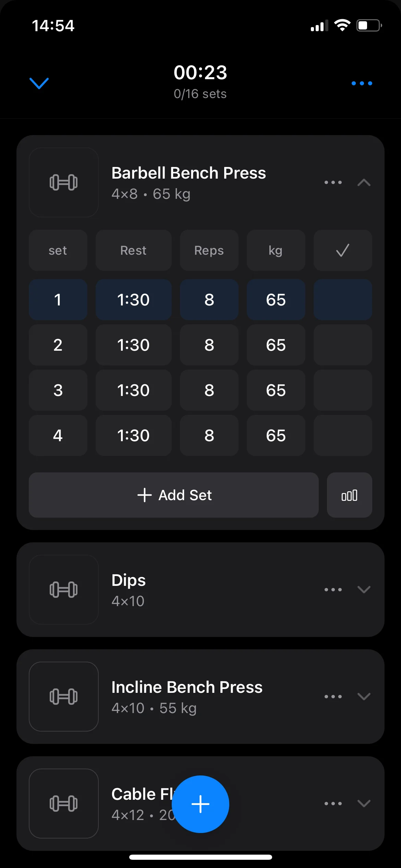Edit rest time for set 3
This screenshot has height=868, width=401.
[133, 390]
